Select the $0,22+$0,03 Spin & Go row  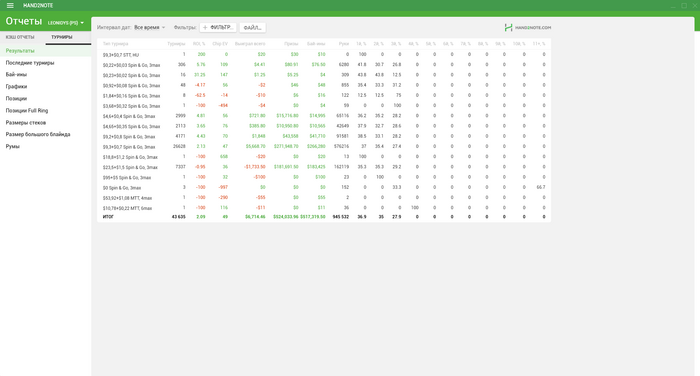click(324, 65)
